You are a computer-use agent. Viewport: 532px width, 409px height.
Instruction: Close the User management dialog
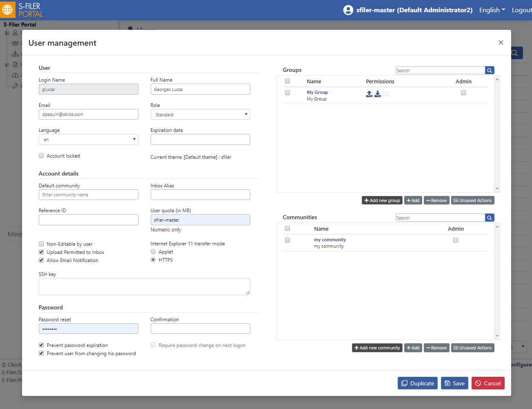click(501, 42)
